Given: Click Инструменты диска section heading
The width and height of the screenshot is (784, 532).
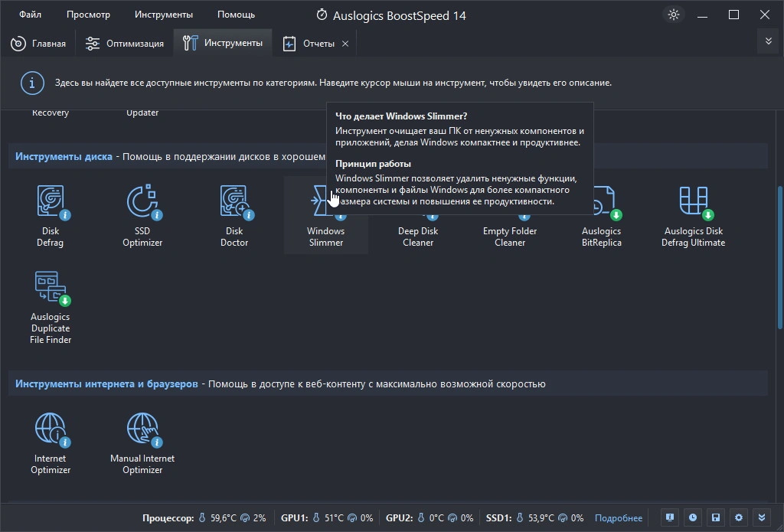Looking at the screenshot, I should [x=64, y=156].
